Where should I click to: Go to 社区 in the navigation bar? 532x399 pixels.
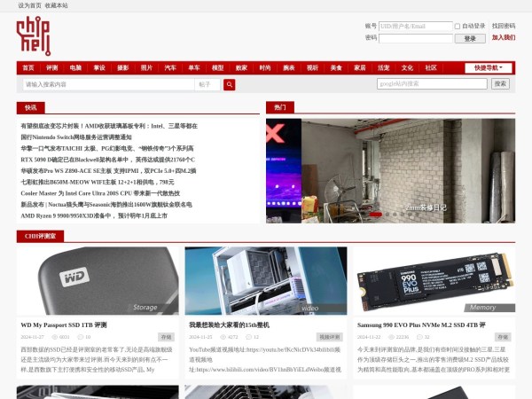[x=431, y=67]
